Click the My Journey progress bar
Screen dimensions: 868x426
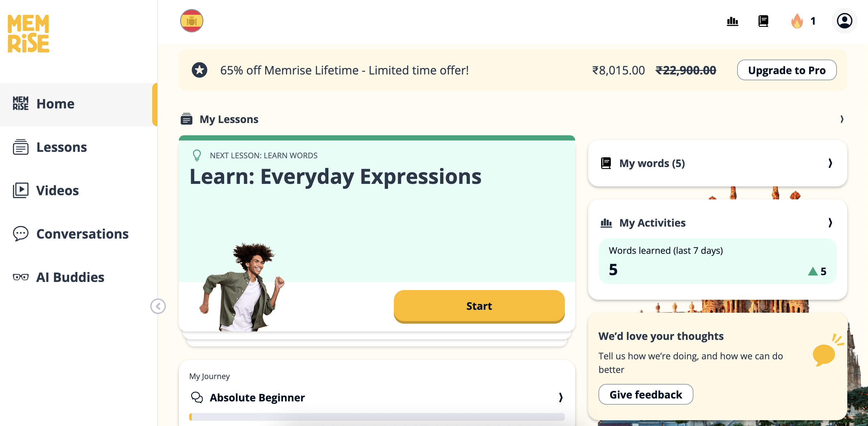377,417
